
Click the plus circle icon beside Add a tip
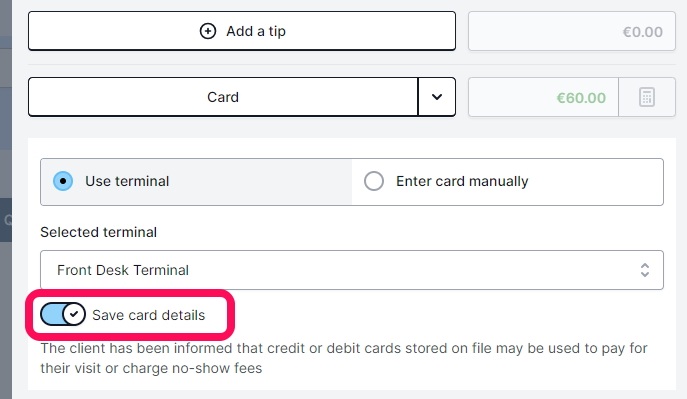pyautogui.click(x=208, y=31)
